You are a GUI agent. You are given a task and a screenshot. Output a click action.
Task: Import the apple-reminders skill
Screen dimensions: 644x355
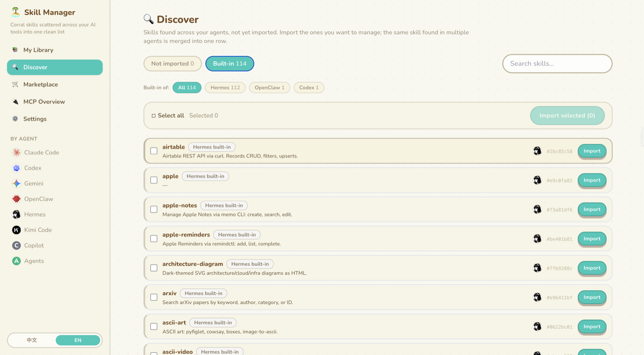592,239
